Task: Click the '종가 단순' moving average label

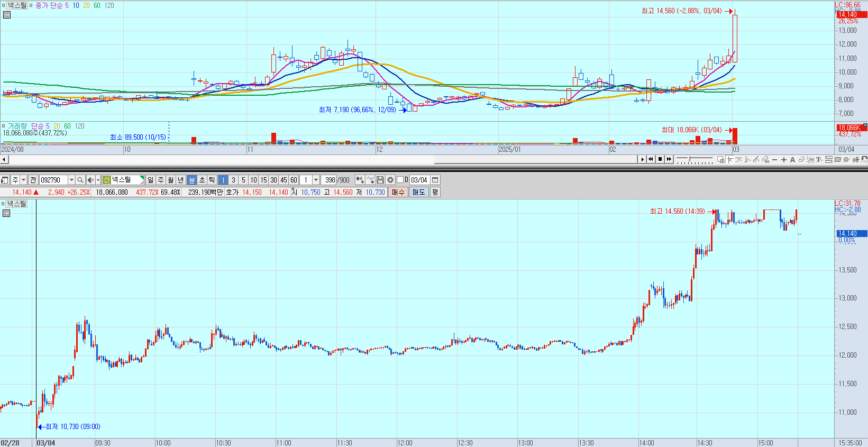Action: click(x=49, y=5)
